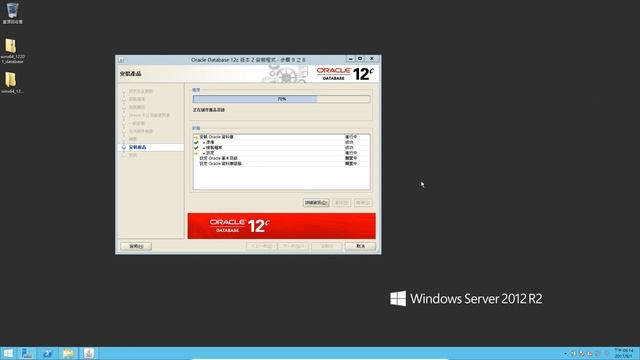
Task: Click the Details (詳細資訊) button
Action: click(x=316, y=202)
